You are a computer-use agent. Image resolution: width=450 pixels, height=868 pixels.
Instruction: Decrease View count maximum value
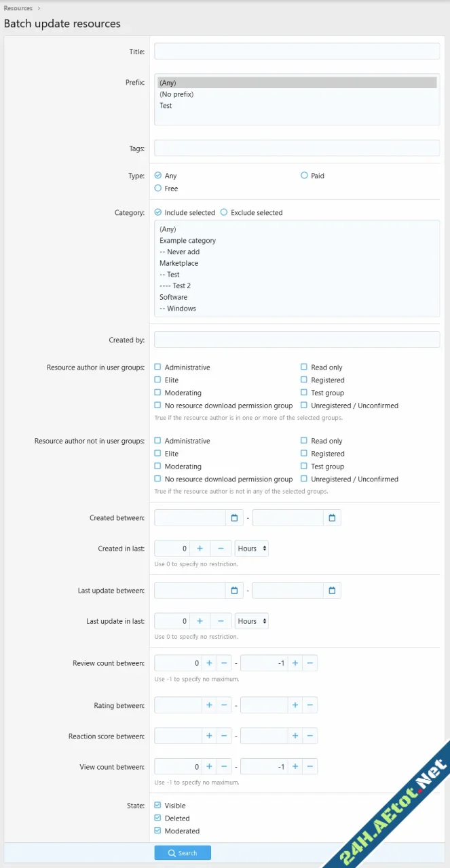coord(310,767)
